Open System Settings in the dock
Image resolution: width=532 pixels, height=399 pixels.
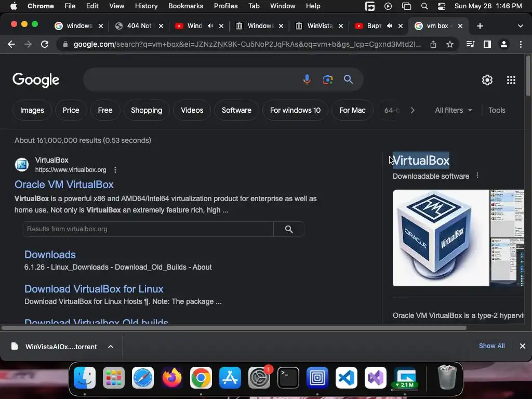point(259,378)
